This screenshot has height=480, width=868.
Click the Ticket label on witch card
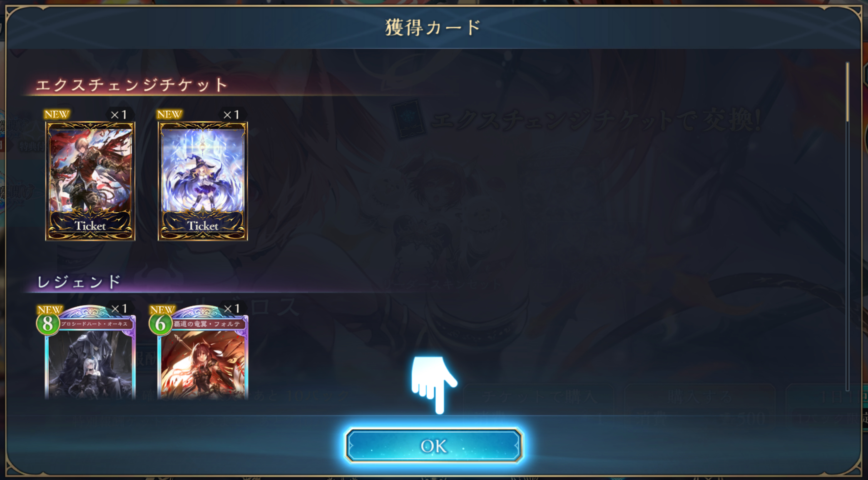[x=203, y=226]
